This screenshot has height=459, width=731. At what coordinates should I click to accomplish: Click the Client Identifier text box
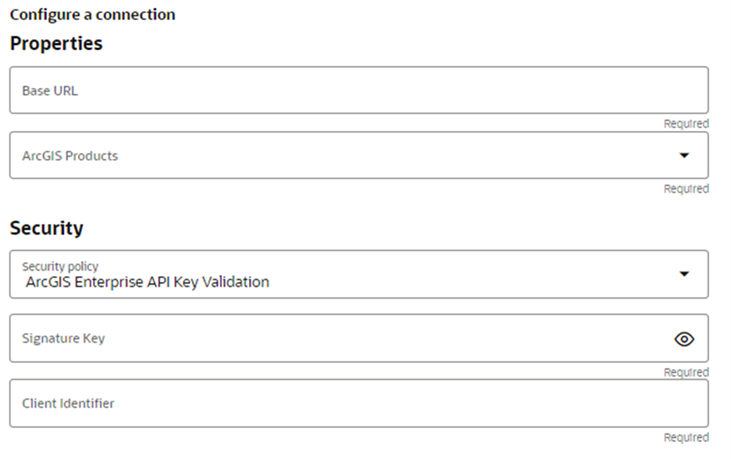[358, 404]
